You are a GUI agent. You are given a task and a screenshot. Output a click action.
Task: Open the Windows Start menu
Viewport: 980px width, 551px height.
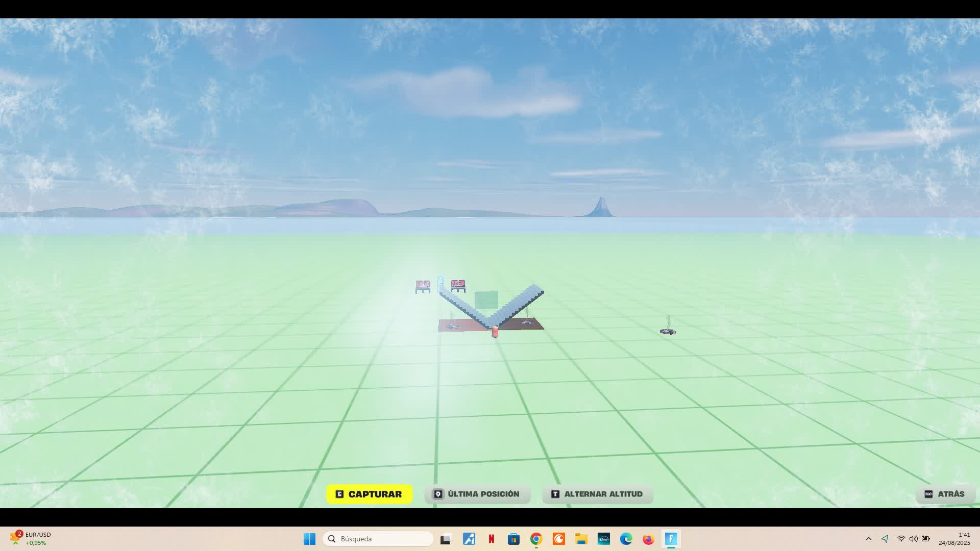pyautogui.click(x=309, y=539)
